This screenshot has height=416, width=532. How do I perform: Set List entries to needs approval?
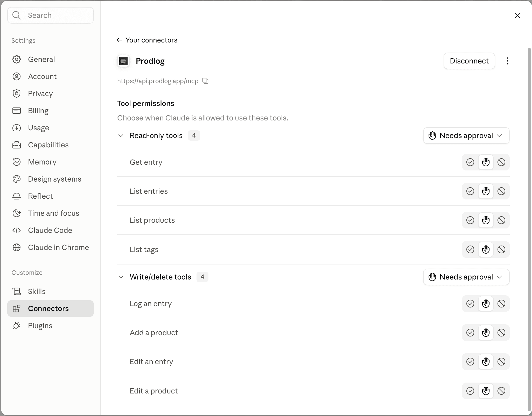click(x=486, y=191)
